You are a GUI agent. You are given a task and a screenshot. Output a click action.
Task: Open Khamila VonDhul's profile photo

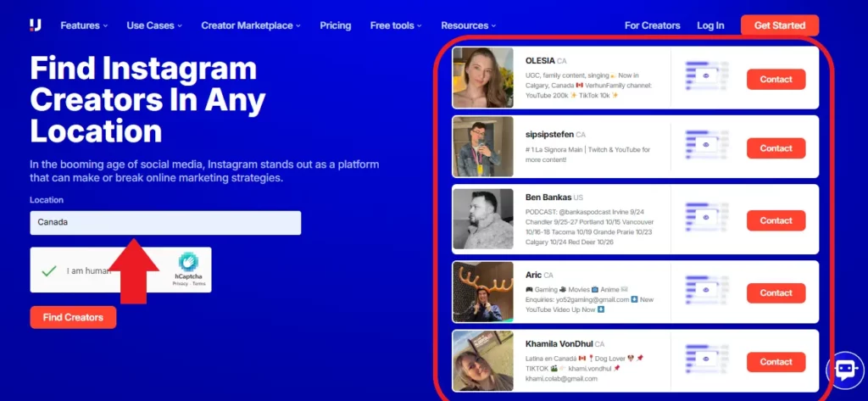(482, 360)
